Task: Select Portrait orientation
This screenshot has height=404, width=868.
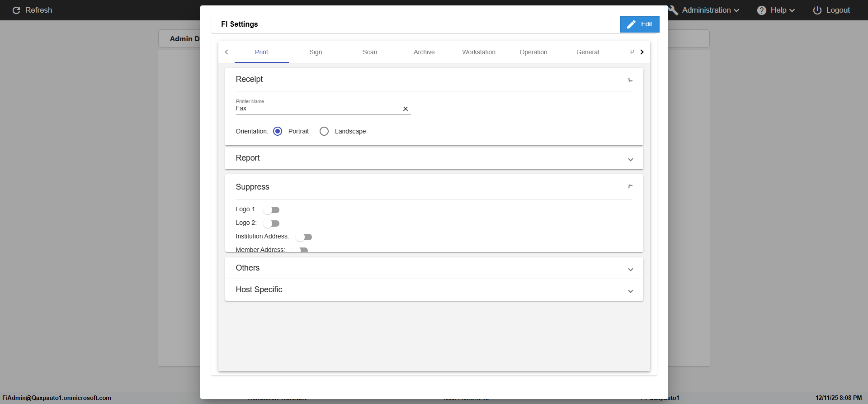Action: 278,131
